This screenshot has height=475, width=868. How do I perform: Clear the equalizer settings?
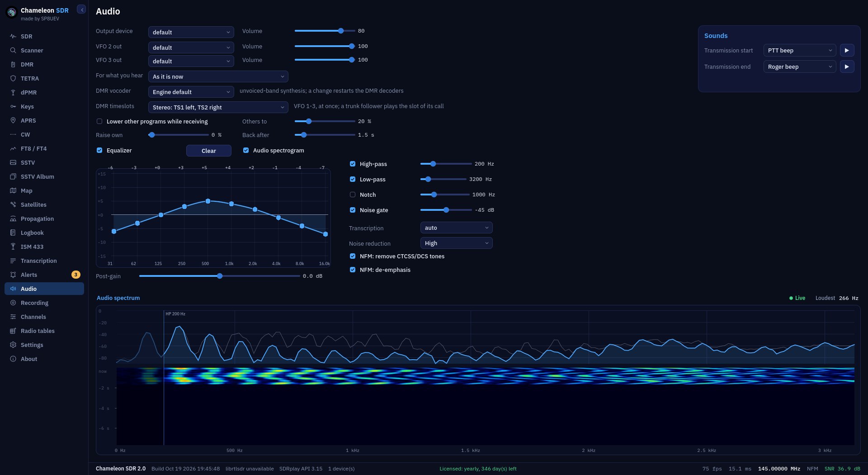coord(209,151)
